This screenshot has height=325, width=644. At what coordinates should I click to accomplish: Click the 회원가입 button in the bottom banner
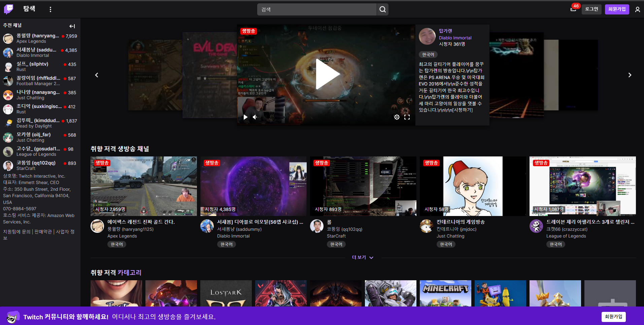click(614, 317)
